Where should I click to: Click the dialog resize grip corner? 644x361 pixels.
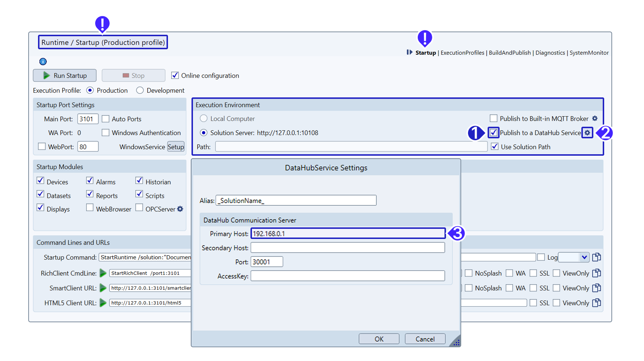455,342
